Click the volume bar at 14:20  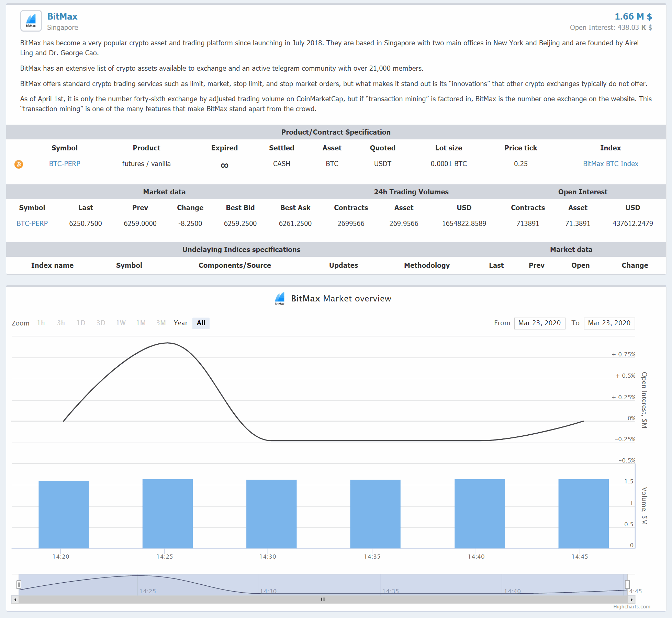click(64, 514)
